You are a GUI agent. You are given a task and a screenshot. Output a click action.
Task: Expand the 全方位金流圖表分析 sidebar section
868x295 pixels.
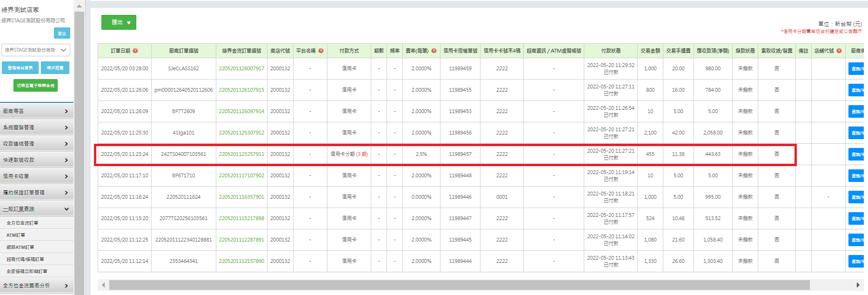37,286
